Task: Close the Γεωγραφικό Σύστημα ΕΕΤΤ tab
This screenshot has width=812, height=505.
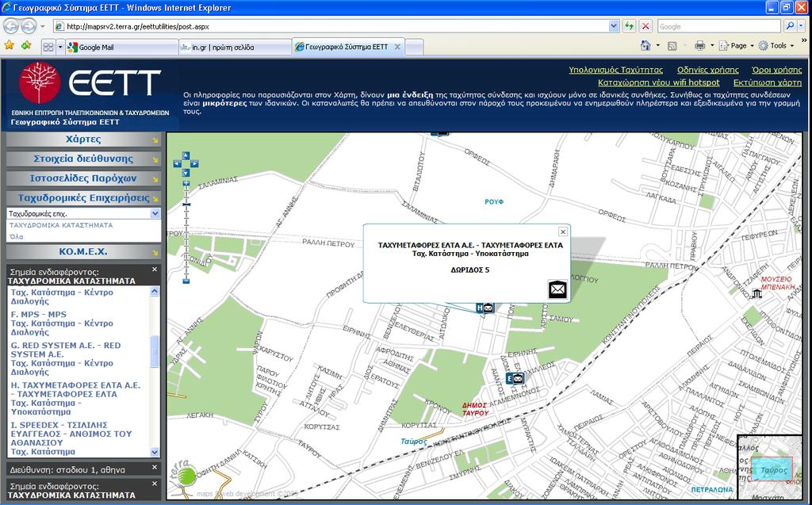Action: pos(397,47)
